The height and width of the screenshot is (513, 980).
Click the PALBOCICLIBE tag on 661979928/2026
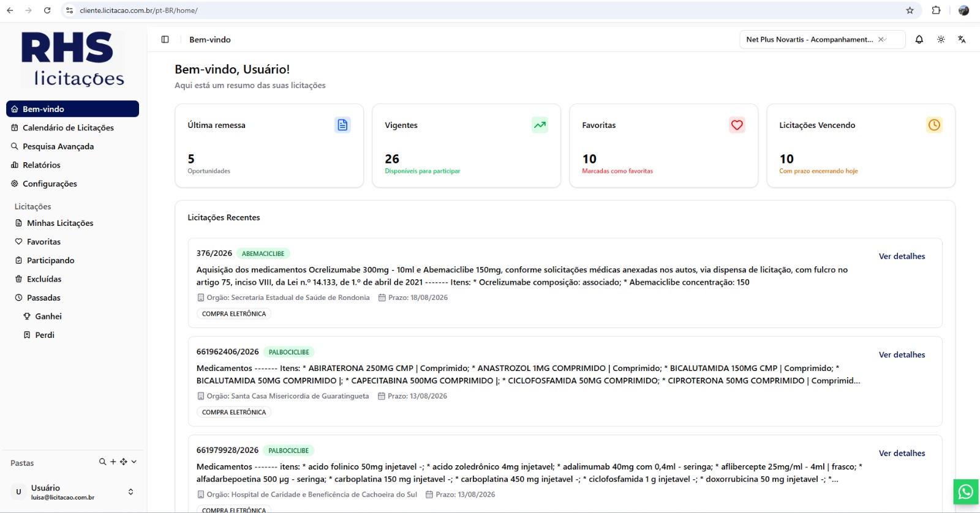tap(288, 451)
